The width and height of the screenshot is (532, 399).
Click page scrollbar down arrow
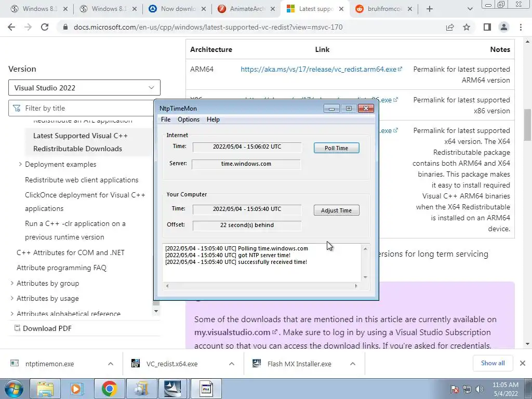point(528,344)
